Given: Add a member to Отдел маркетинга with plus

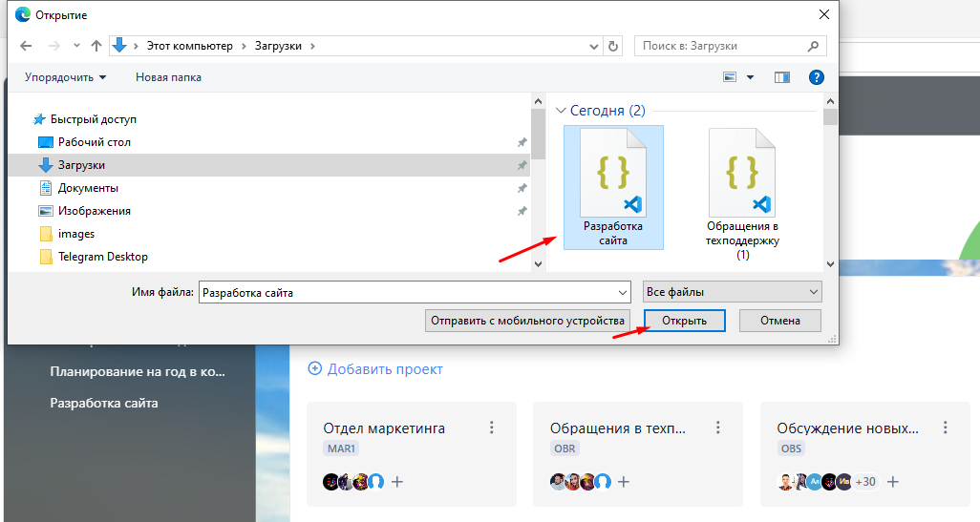Looking at the screenshot, I should pyautogui.click(x=397, y=482).
